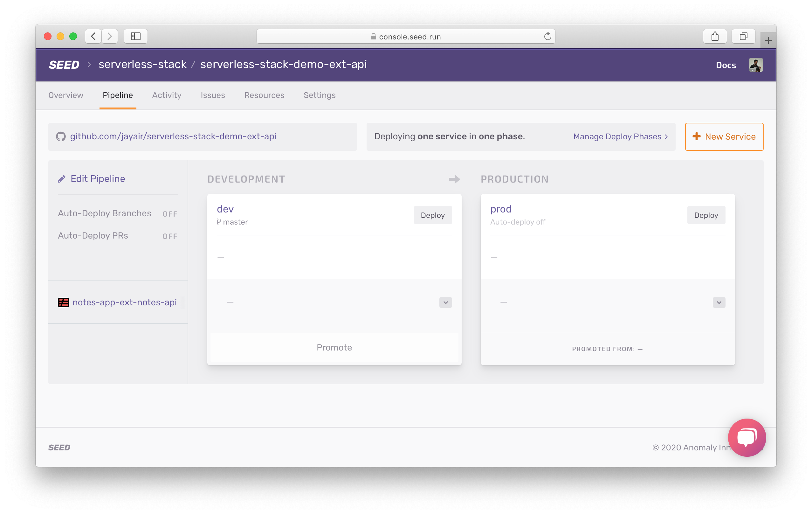Click Deploy button for dev environment
Image resolution: width=812 pixels, height=514 pixels.
(x=433, y=215)
